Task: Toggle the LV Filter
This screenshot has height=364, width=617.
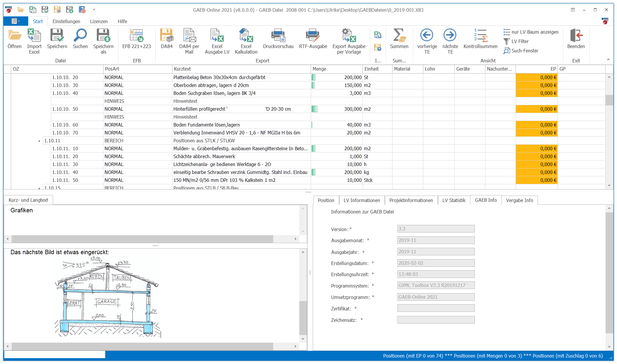Action: point(516,41)
